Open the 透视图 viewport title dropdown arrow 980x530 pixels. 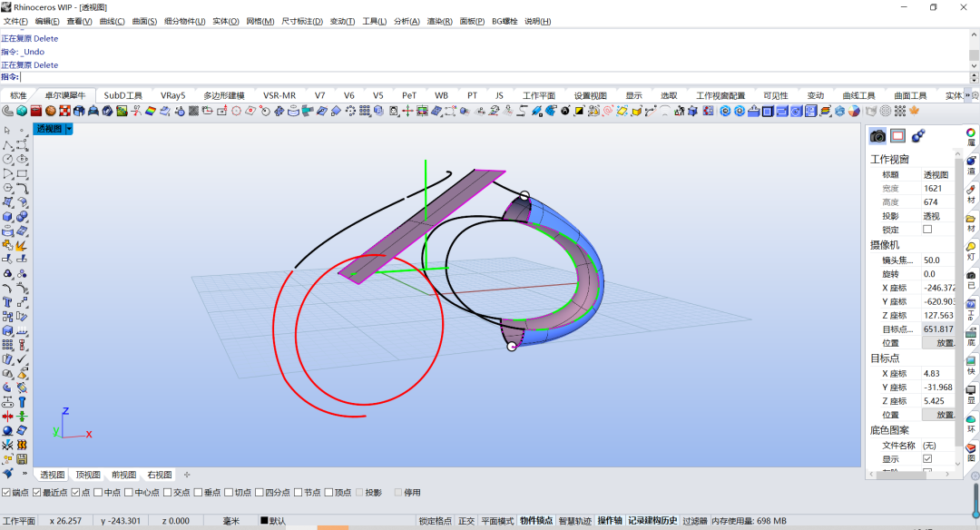click(x=69, y=129)
